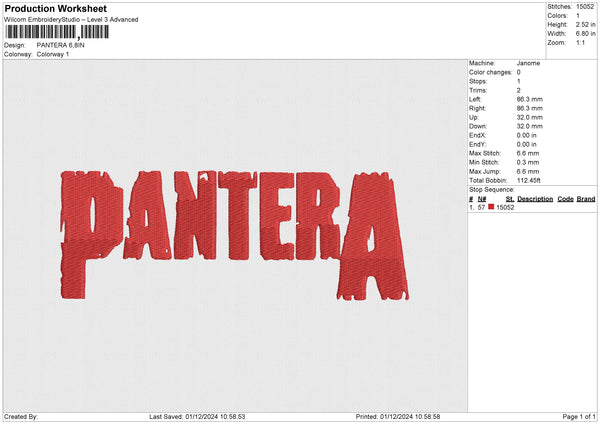Click the Stitches count 15052 at top right
600x424 pixels.
(585, 7)
